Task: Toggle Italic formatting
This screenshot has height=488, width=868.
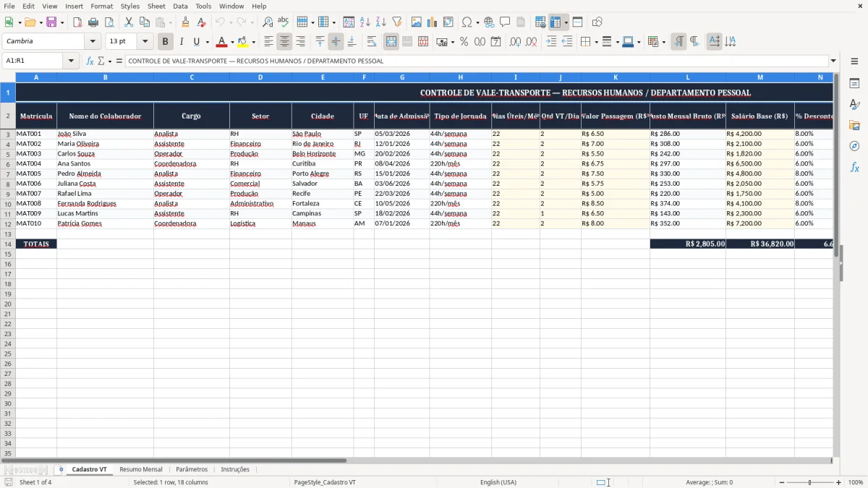Action: point(182,42)
